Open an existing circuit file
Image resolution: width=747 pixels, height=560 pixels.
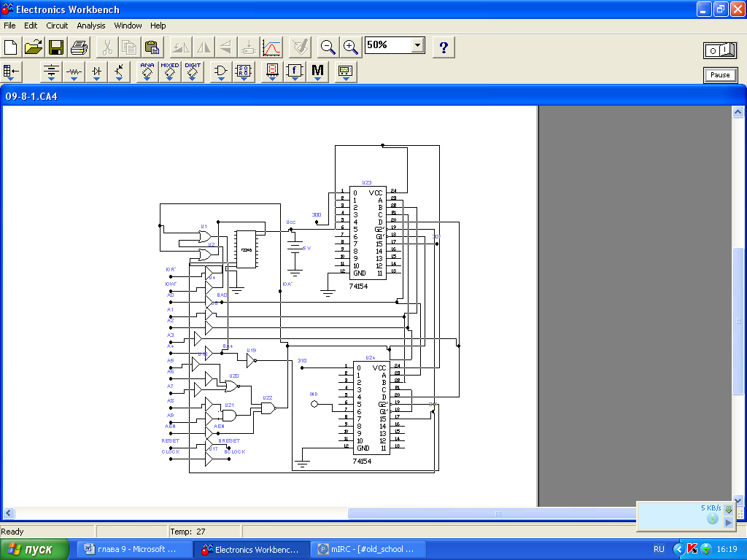pyautogui.click(x=34, y=47)
